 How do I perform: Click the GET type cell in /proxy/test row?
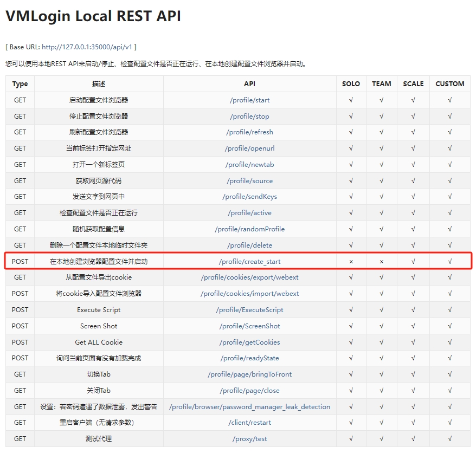20,439
